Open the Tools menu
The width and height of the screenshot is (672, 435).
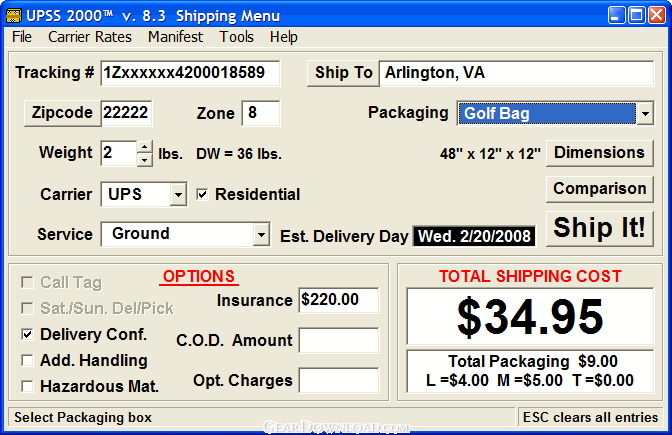(236, 37)
